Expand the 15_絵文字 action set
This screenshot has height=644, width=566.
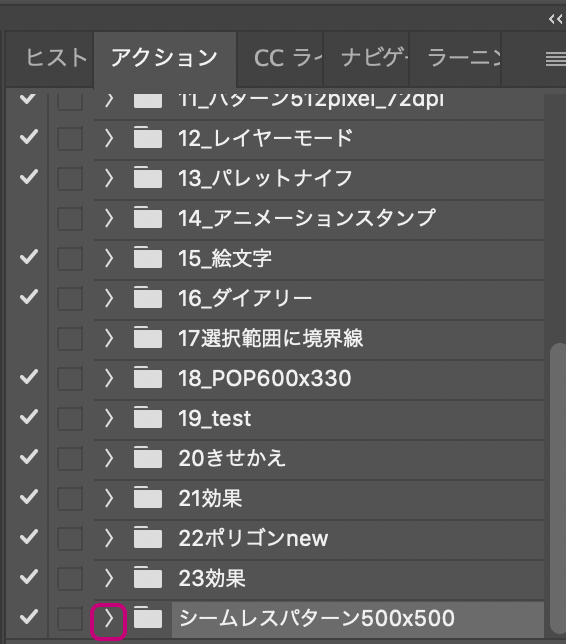click(108, 258)
